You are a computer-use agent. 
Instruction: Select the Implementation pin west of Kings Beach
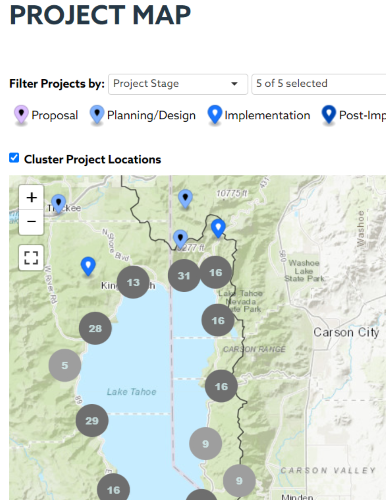click(x=88, y=266)
